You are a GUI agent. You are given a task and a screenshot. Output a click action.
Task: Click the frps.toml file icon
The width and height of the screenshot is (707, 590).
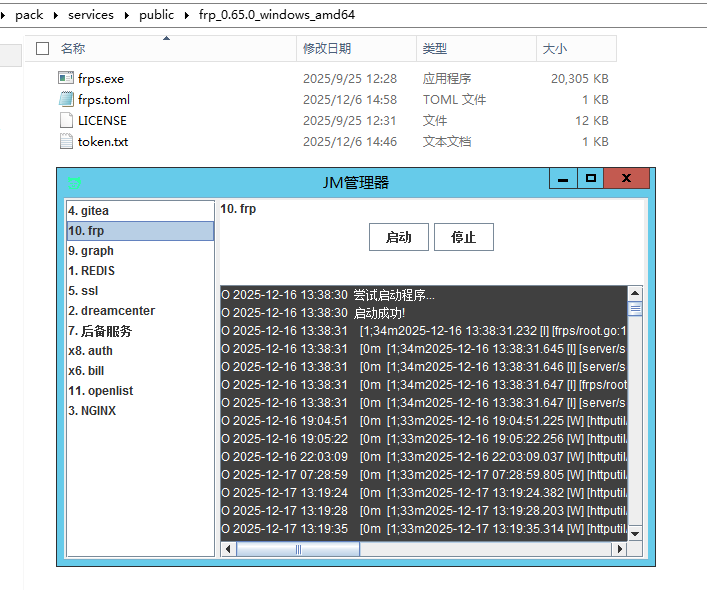tap(66, 99)
